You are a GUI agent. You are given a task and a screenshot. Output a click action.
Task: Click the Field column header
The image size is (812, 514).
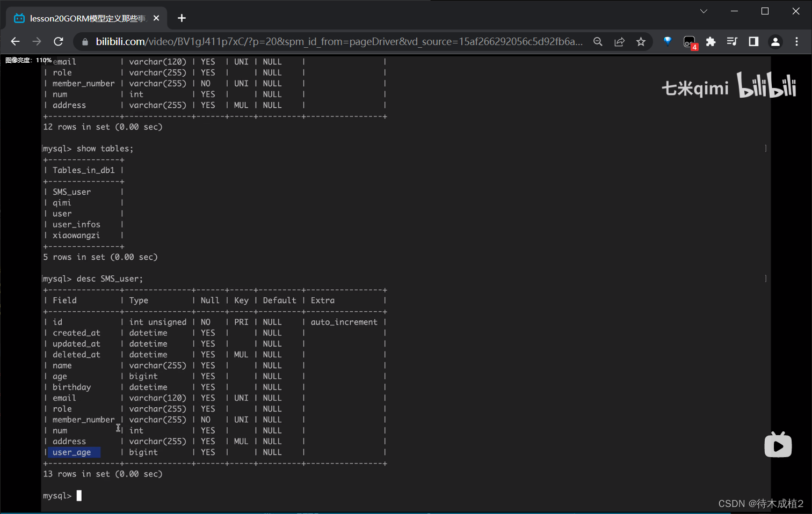(64, 300)
